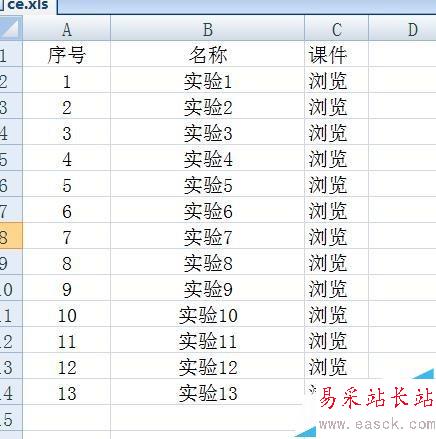Image resolution: width=436 pixels, height=439 pixels.
Task: Click serial number 12 in column A
Action: coord(67,367)
